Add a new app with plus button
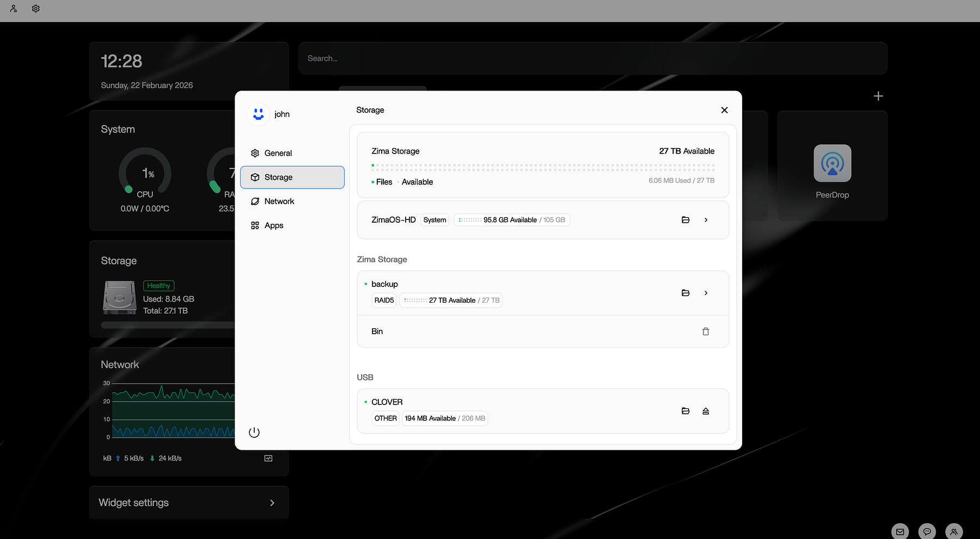The width and height of the screenshot is (980, 539). (x=878, y=96)
